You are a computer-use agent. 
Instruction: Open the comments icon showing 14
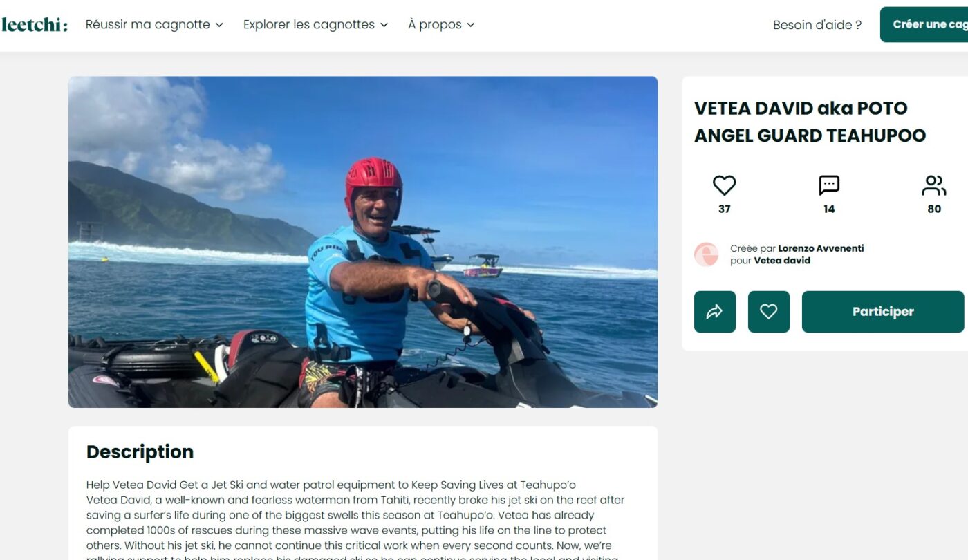pos(829,185)
